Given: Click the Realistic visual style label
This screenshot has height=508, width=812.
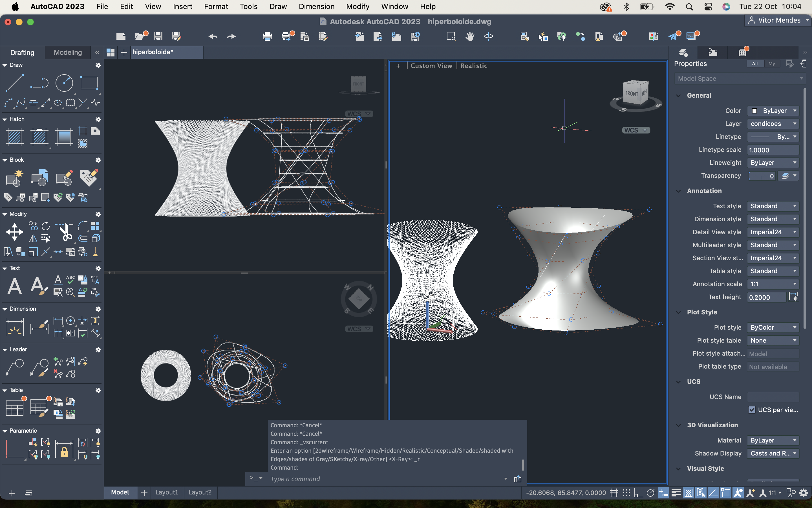Looking at the screenshot, I should click(x=473, y=66).
